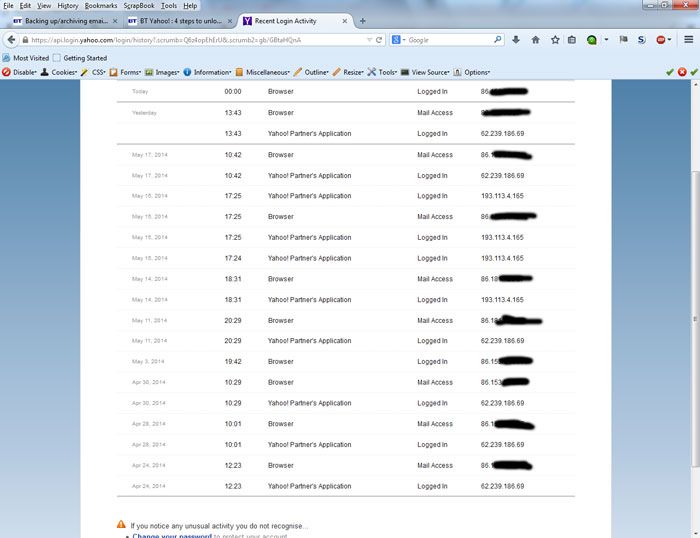
Task: Open the Bookmarks menu
Action: tap(101, 6)
